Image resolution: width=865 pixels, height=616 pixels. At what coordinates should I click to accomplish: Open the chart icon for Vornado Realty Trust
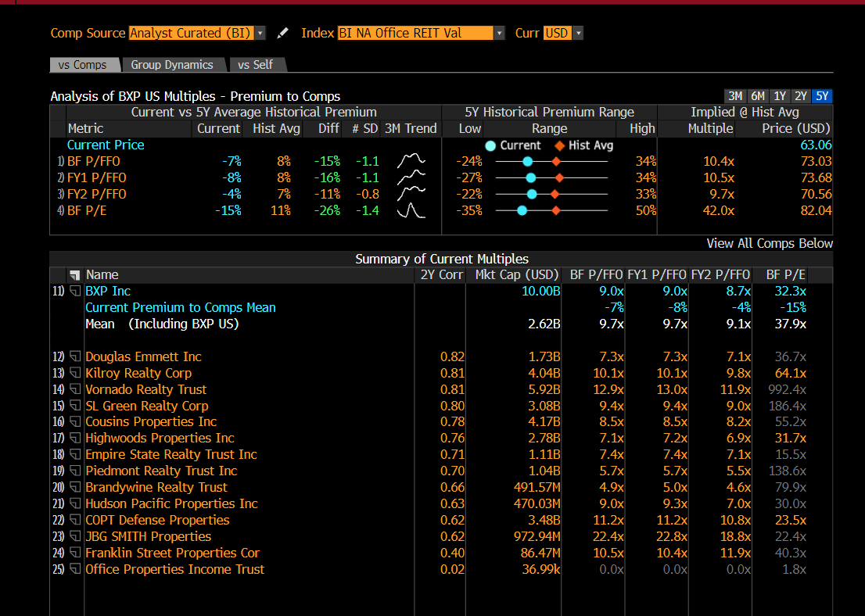click(x=75, y=389)
